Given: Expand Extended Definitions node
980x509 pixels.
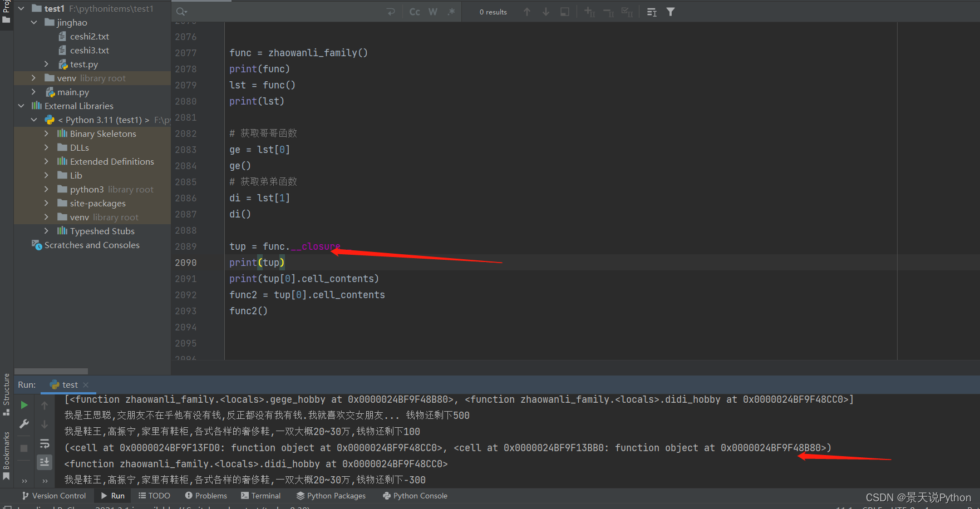Looking at the screenshot, I should pos(46,161).
